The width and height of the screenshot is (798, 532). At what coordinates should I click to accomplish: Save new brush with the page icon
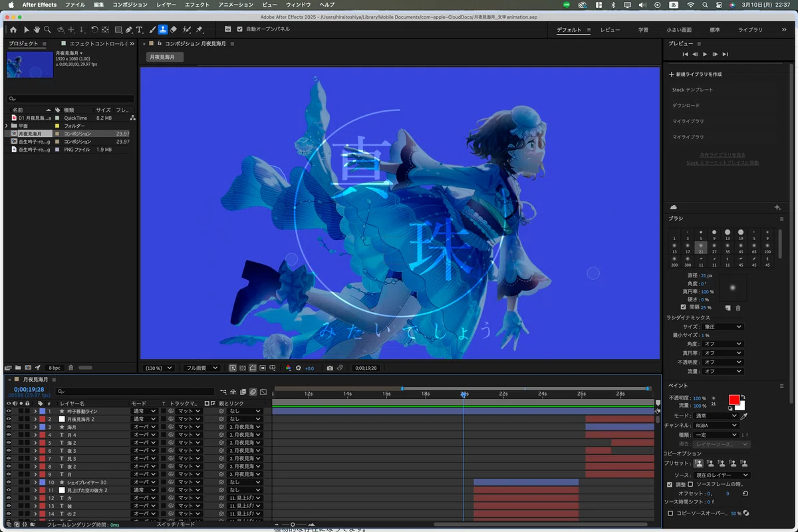tap(728, 308)
